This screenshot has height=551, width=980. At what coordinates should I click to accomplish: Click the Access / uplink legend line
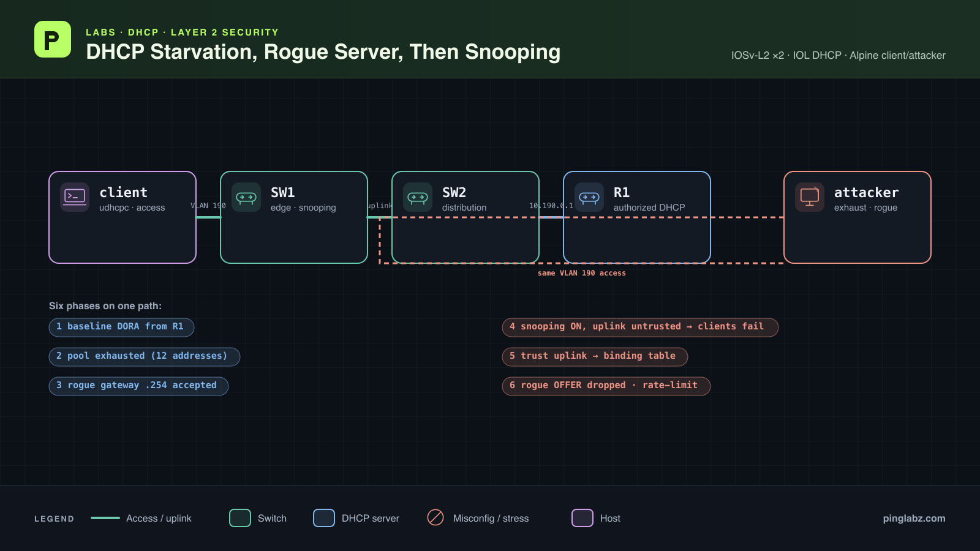pyautogui.click(x=105, y=518)
